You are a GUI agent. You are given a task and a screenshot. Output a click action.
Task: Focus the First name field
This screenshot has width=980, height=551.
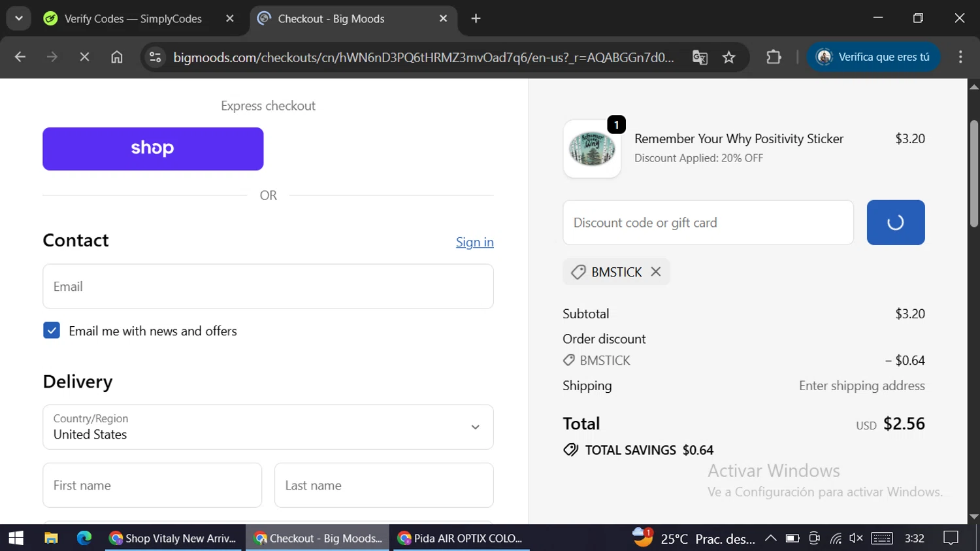click(x=152, y=485)
